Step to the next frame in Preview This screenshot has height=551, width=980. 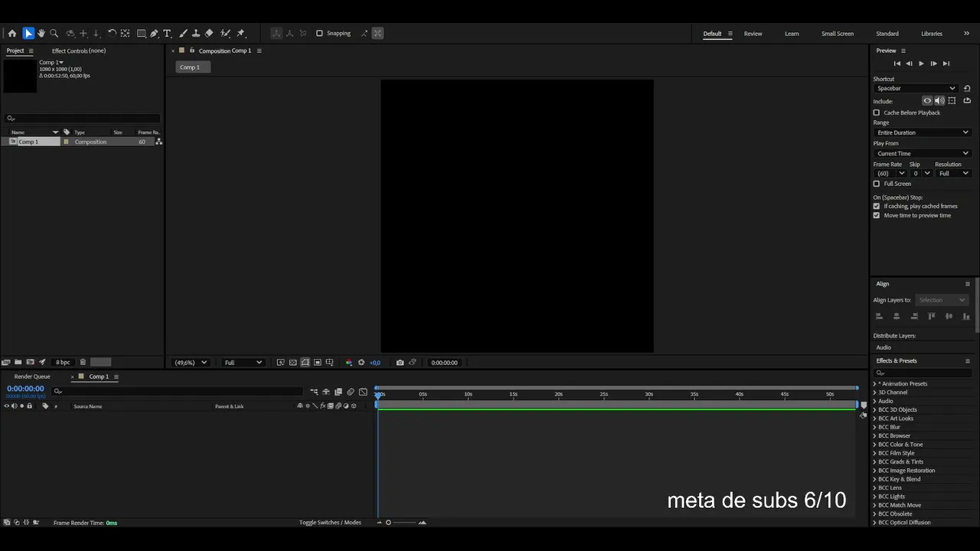[933, 64]
